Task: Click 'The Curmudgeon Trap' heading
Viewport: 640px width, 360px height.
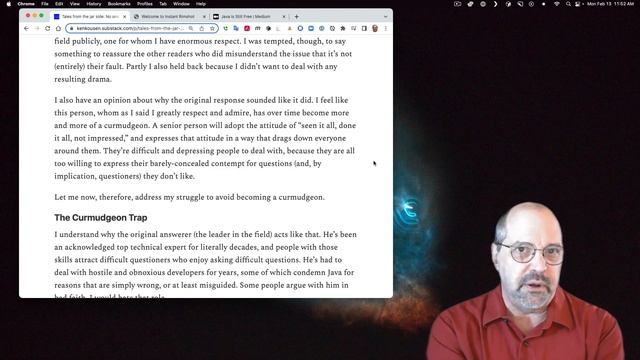Action: coord(101,218)
